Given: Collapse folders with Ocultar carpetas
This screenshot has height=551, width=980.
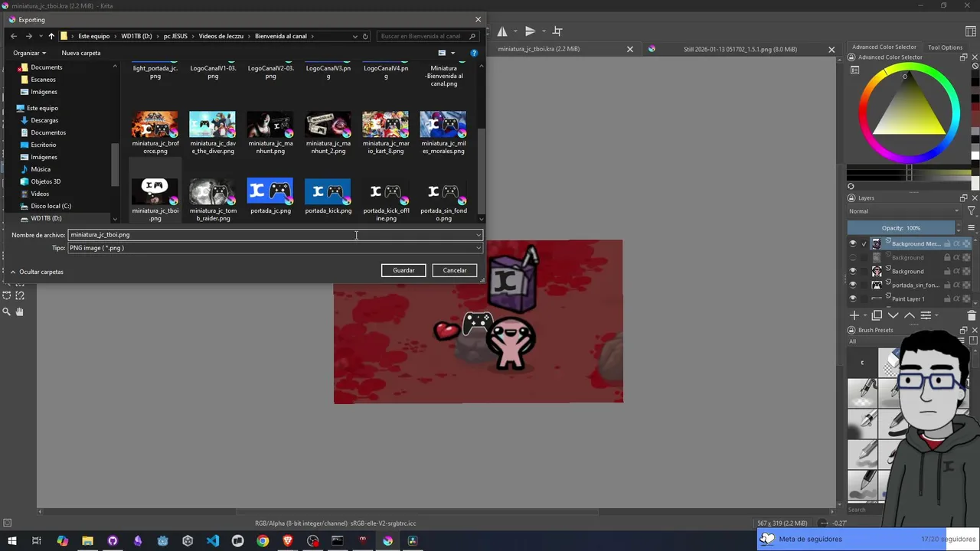Looking at the screenshot, I should (37, 272).
